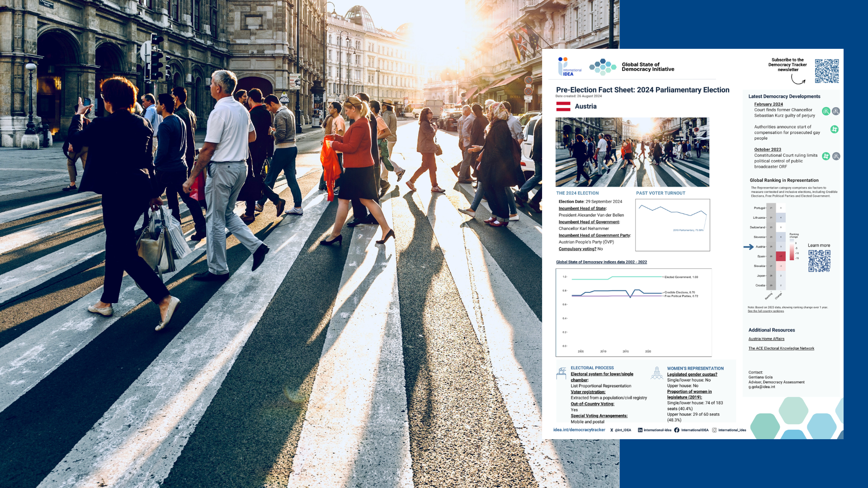The image size is (868, 488).
Task: Open the February 2024 link
Action: pos(769,104)
